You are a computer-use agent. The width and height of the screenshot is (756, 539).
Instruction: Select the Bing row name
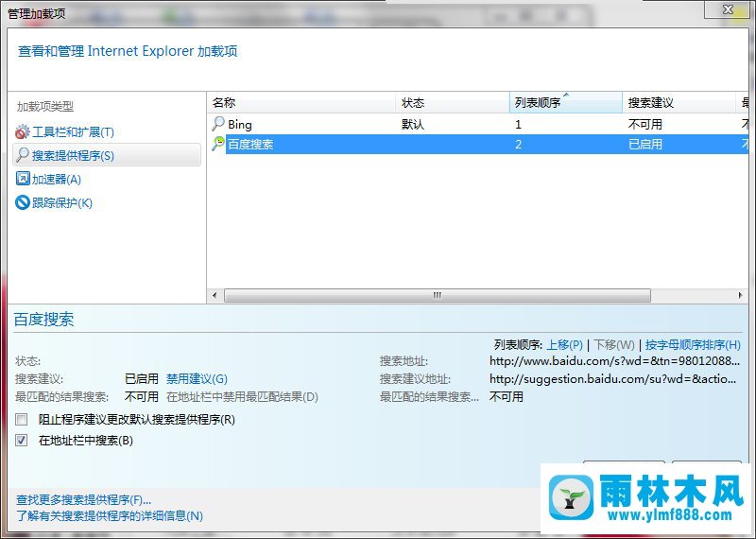(240, 125)
